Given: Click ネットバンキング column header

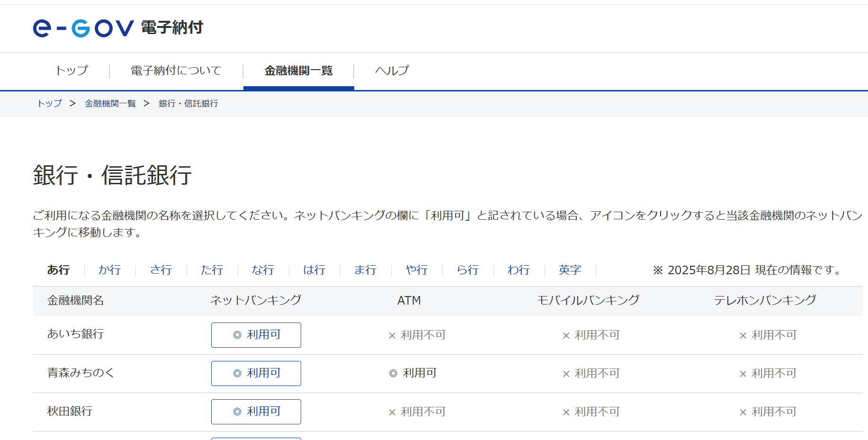Looking at the screenshot, I should [256, 300].
